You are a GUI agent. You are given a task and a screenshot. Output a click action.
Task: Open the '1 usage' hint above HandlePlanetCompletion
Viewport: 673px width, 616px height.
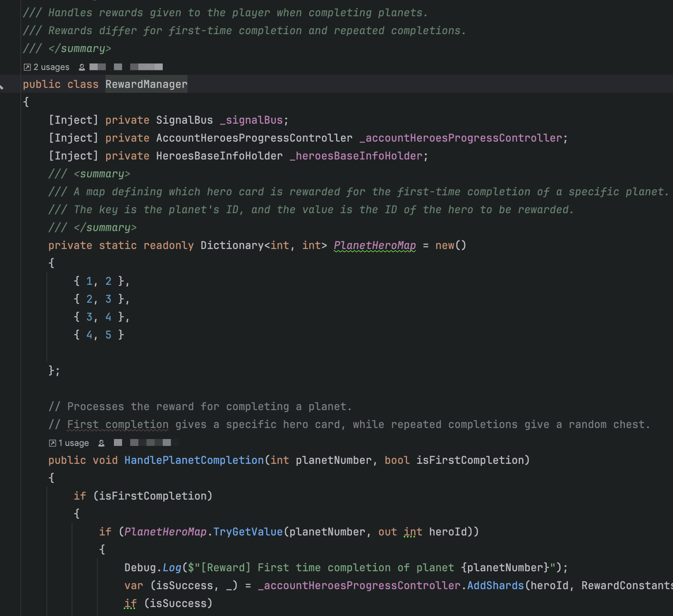(x=74, y=443)
